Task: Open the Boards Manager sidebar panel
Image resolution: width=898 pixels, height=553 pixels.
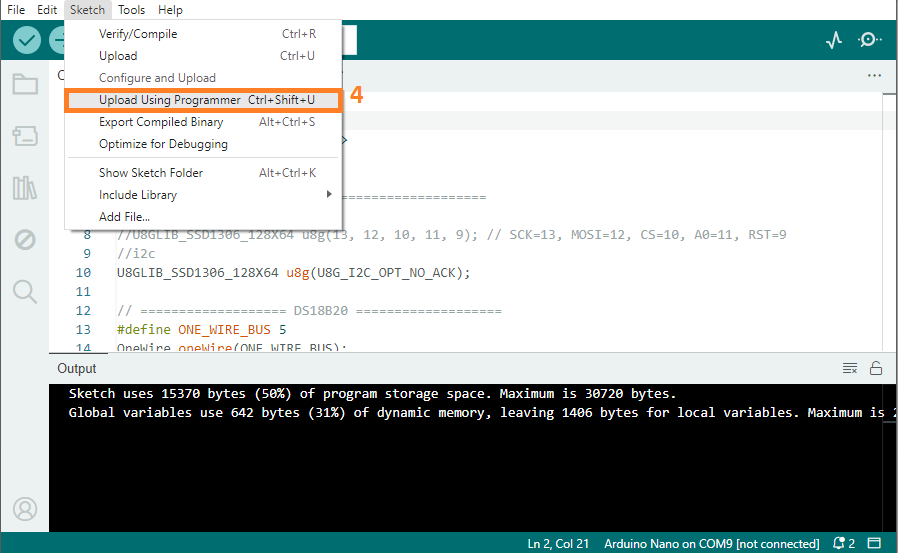Action: 25,136
